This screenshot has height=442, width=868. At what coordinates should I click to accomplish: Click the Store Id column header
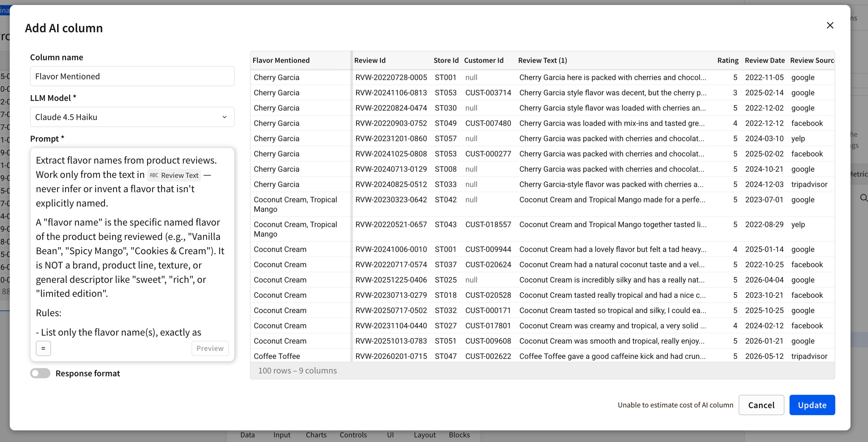click(x=446, y=60)
